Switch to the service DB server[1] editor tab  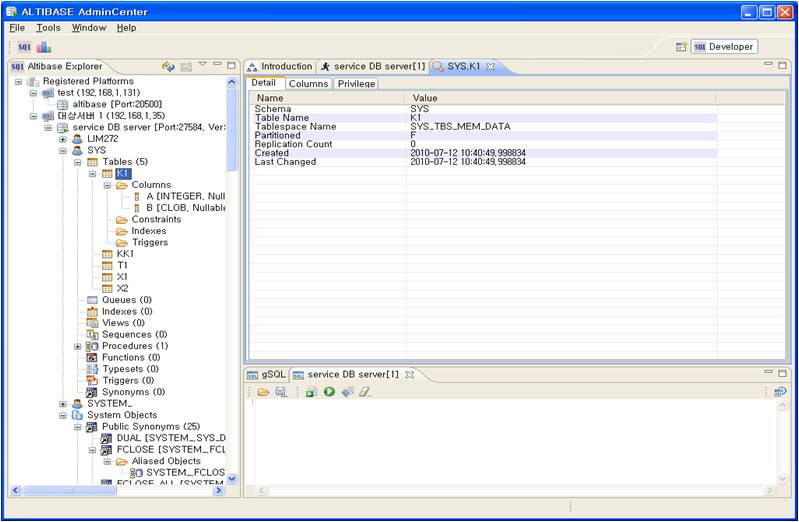[372, 67]
